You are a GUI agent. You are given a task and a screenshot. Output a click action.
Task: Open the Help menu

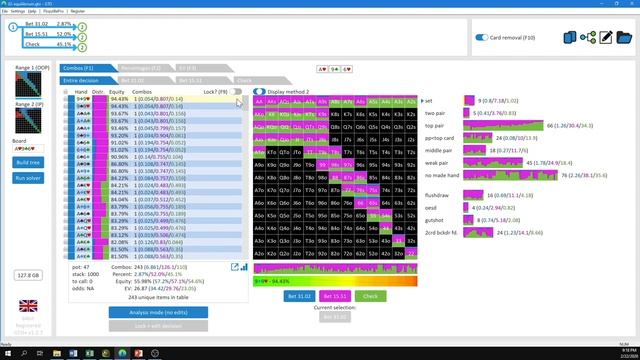point(32,11)
